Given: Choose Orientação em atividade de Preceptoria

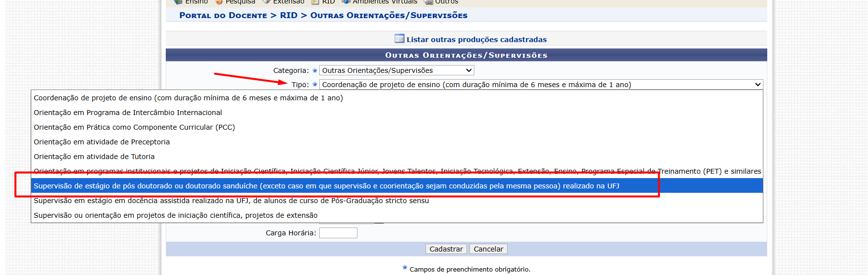Looking at the screenshot, I should tap(397, 142).
